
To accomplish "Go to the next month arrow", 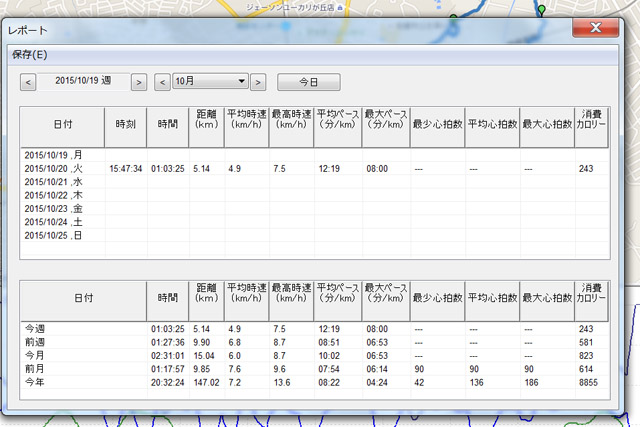I will [258, 82].
